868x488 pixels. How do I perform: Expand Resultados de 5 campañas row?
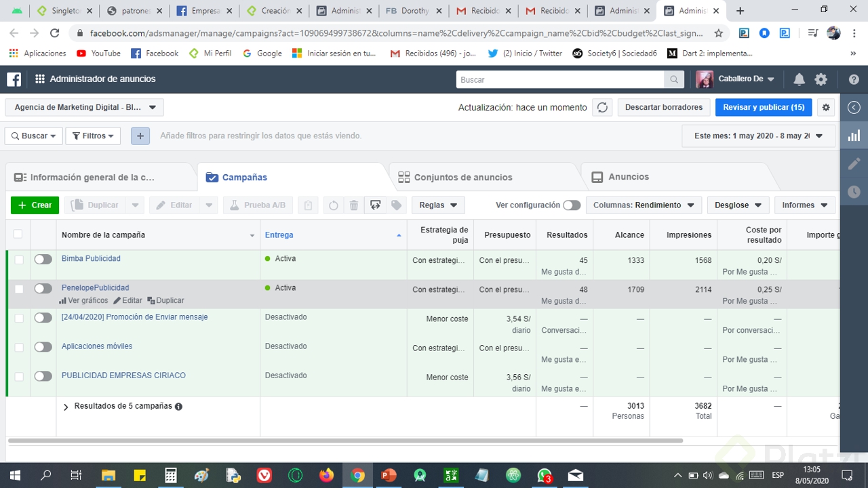[66, 407]
